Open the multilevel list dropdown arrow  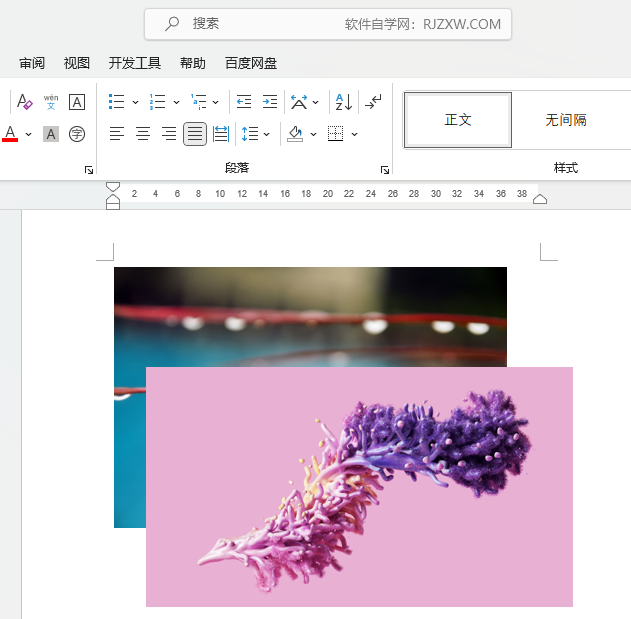click(216, 102)
